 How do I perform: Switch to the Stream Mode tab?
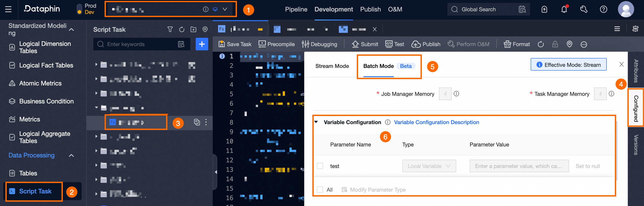(x=332, y=66)
